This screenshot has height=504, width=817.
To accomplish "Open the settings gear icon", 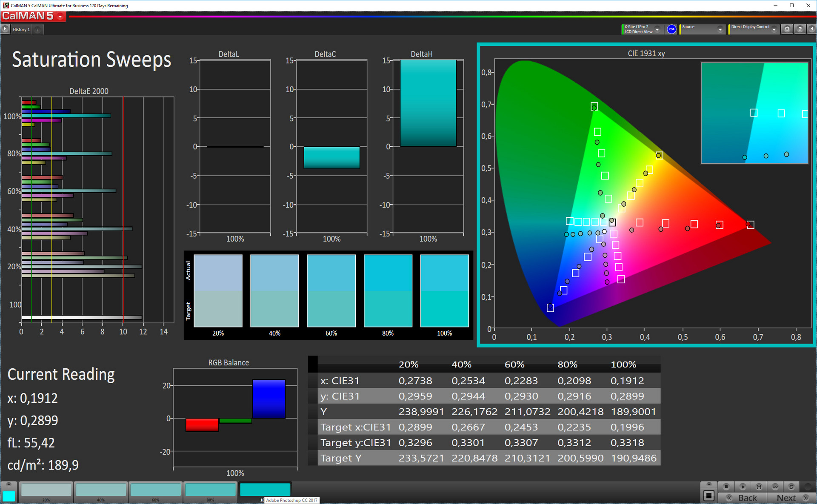I will [787, 29].
